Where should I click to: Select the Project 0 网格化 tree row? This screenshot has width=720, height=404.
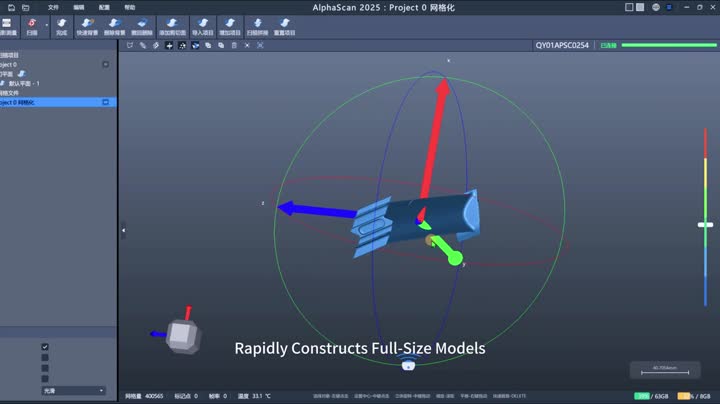coord(58,102)
